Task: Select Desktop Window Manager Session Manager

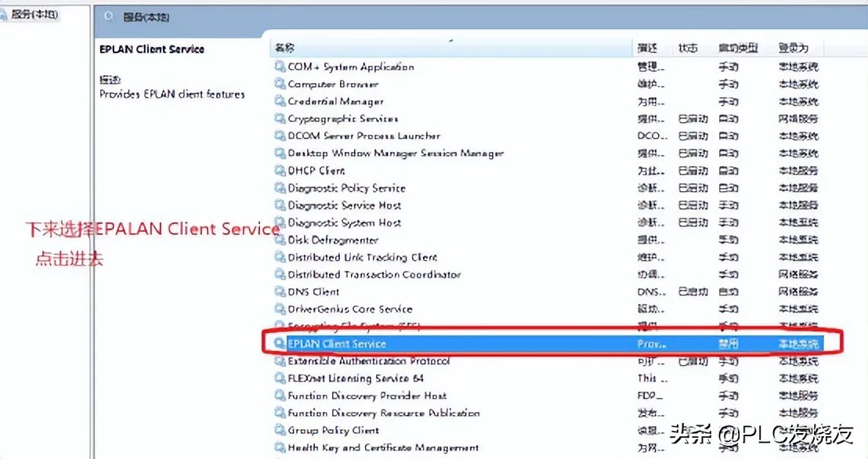Action: click(x=396, y=153)
